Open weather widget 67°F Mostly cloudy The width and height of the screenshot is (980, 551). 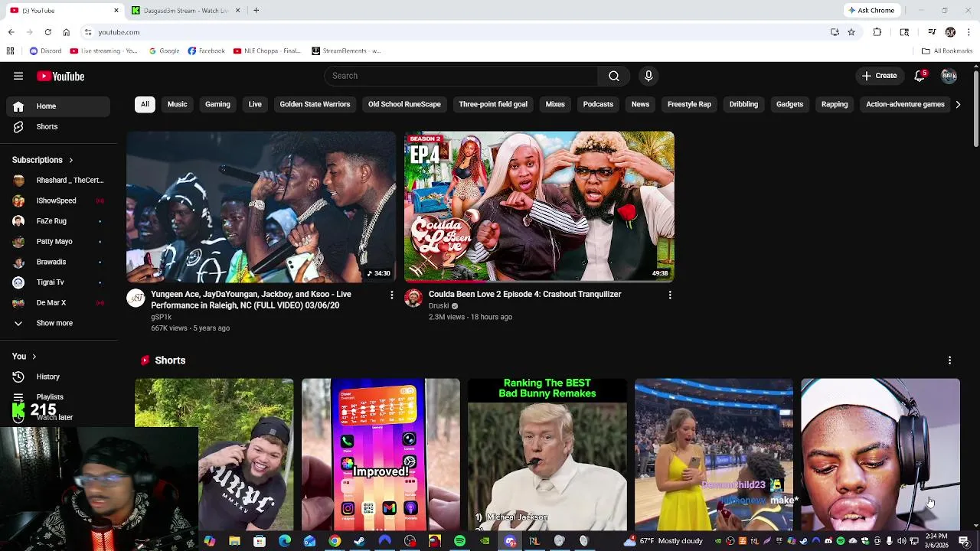pos(663,541)
